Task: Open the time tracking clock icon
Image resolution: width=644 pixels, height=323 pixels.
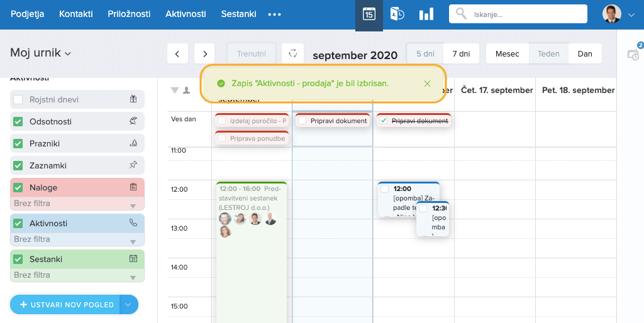Action: [397, 14]
